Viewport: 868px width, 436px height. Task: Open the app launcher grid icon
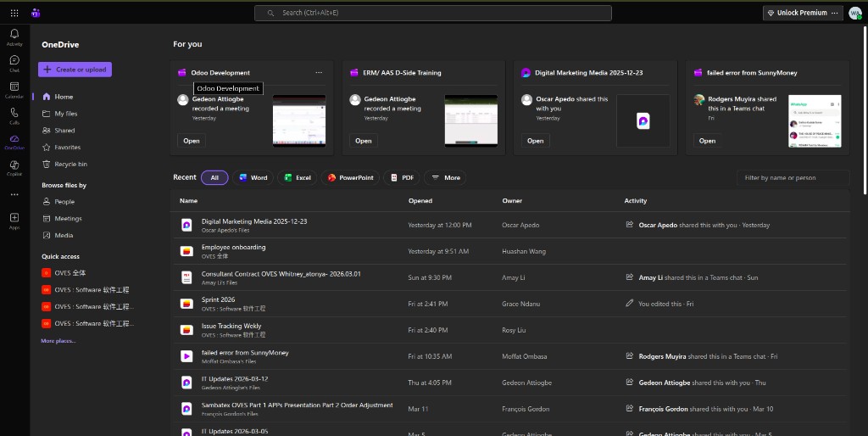pyautogui.click(x=14, y=13)
